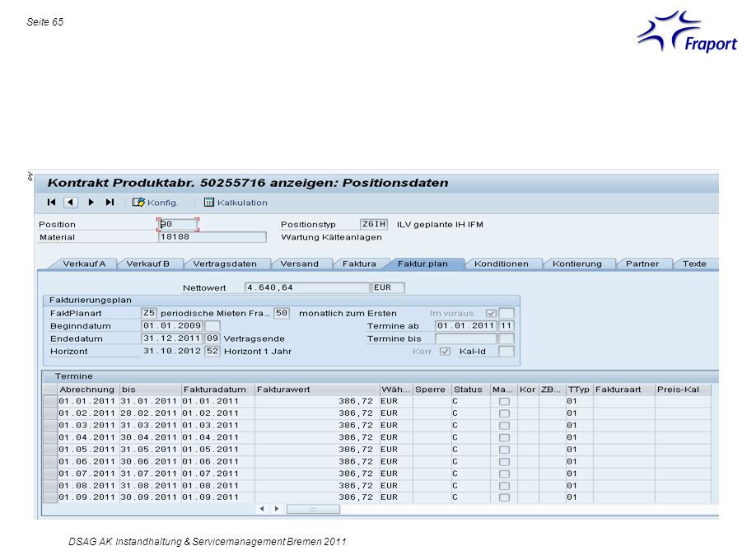Click the Nettowert amount field

pyautogui.click(x=307, y=287)
